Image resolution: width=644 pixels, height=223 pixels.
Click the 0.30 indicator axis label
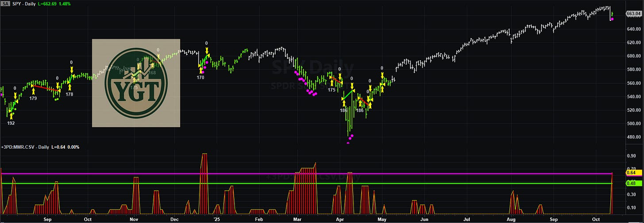632,194
